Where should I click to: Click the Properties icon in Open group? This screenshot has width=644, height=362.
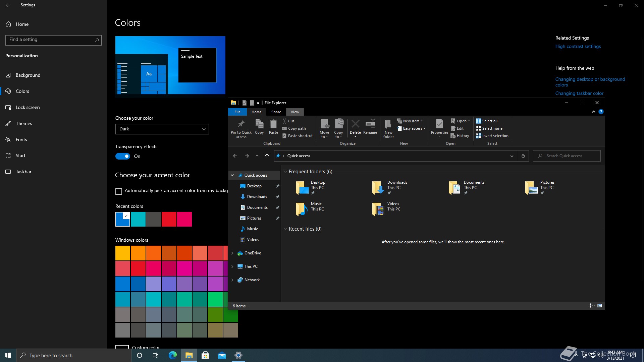(439, 124)
